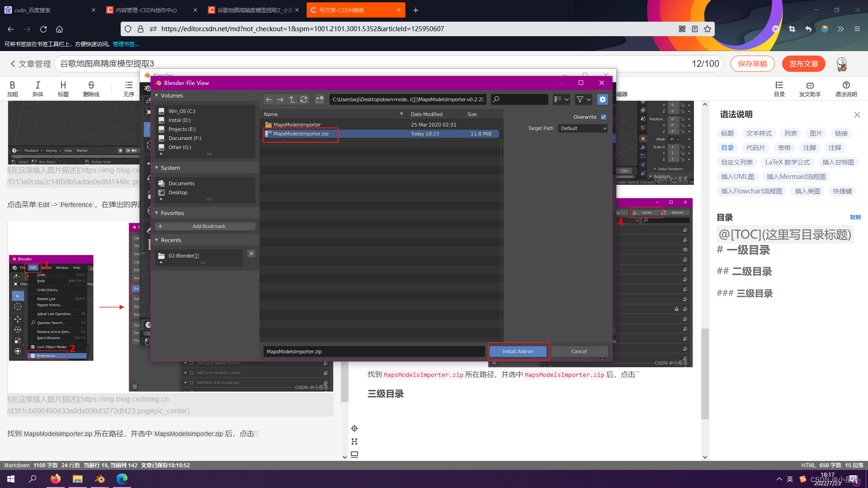
Task: Select MapsModelsImporter folder row
Action: point(381,125)
